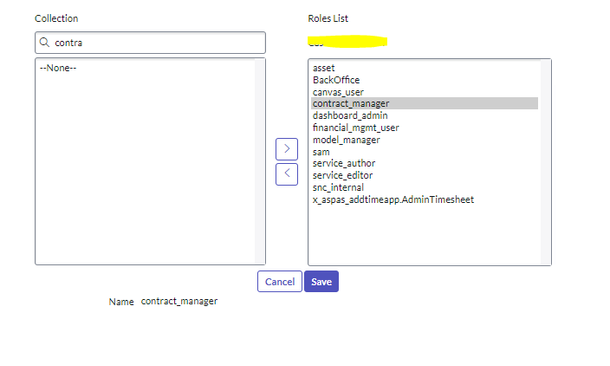Screen dimensions: 610x366
Task: Click the right arrow add button
Action: [x=287, y=149]
